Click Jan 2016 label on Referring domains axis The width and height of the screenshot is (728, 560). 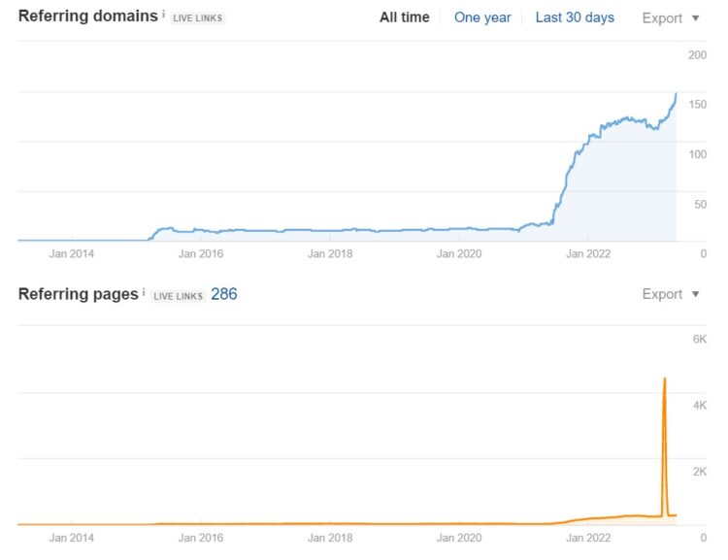(x=201, y=254)
